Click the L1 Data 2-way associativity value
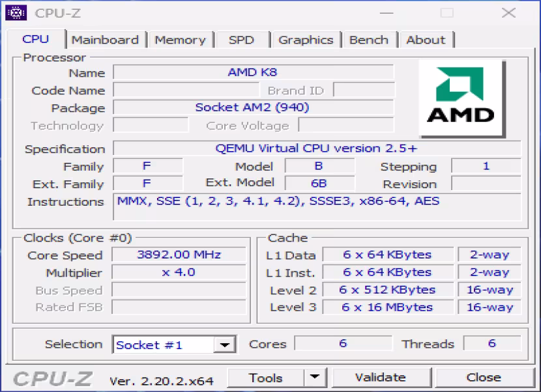Viewport: 541px width, 392px height. tap(490, 255)
